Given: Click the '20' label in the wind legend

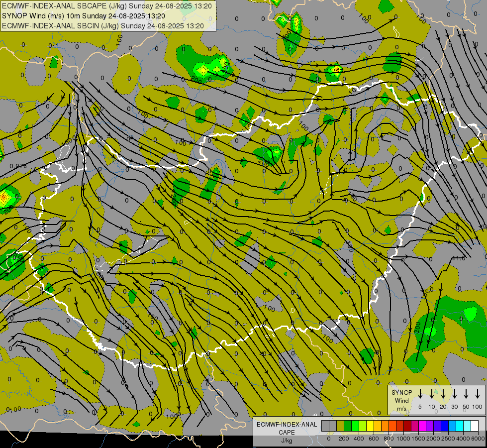Looking at the screenshot, I should click(x=443, y=407).
